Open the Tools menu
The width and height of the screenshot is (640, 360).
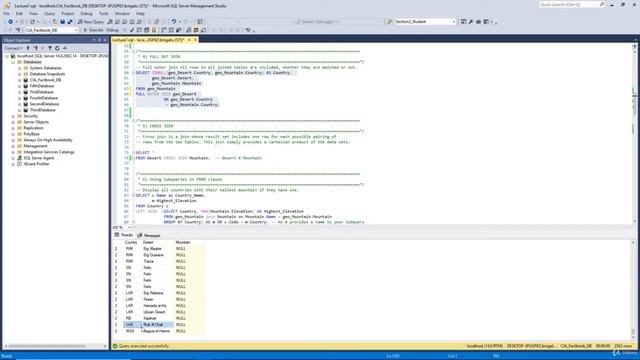click(x=104, y=13)
